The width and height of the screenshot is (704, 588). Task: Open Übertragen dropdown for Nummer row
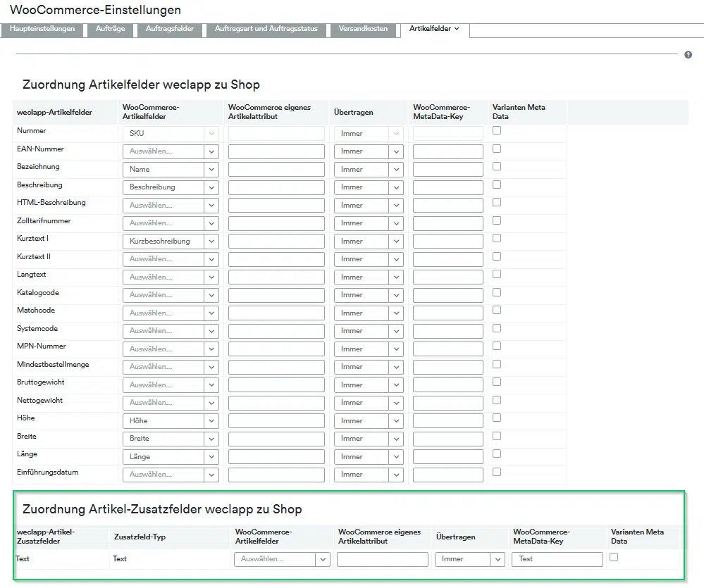click(x=369, y=133)
